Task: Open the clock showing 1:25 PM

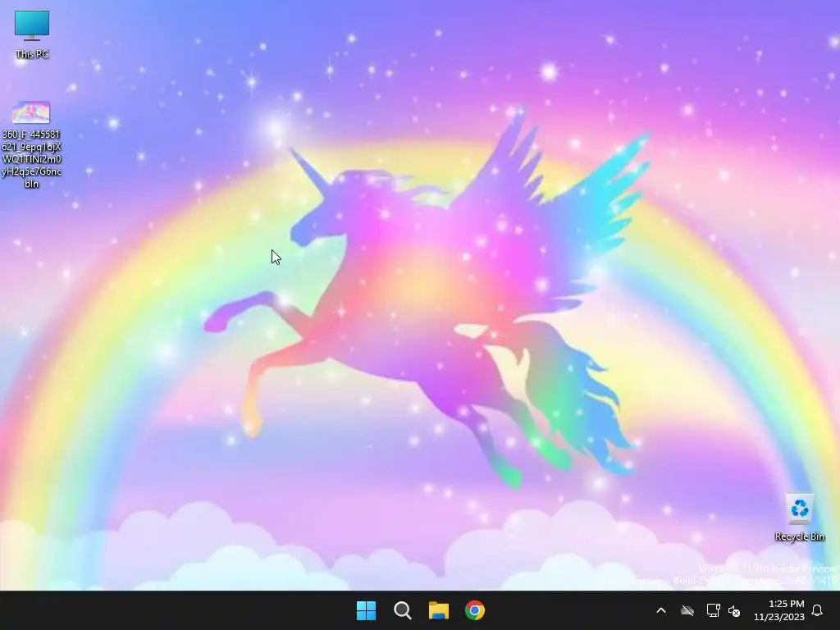Action: pos(787,604)
